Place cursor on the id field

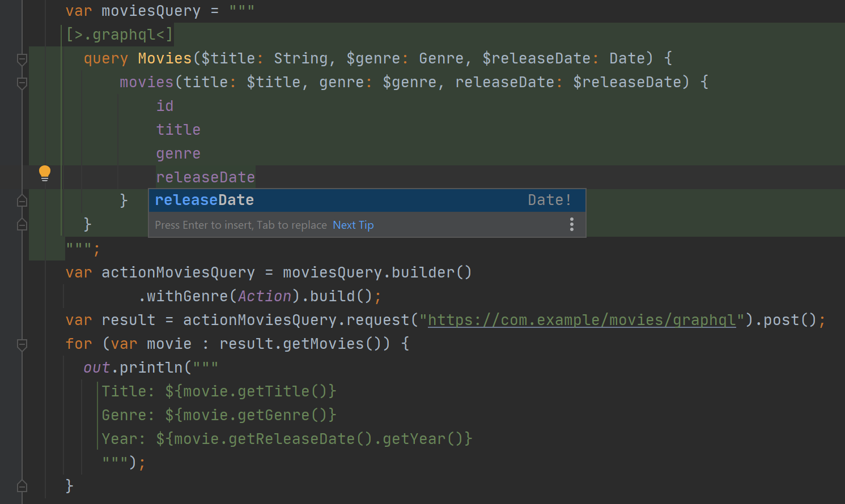click(x=165, y=106)
